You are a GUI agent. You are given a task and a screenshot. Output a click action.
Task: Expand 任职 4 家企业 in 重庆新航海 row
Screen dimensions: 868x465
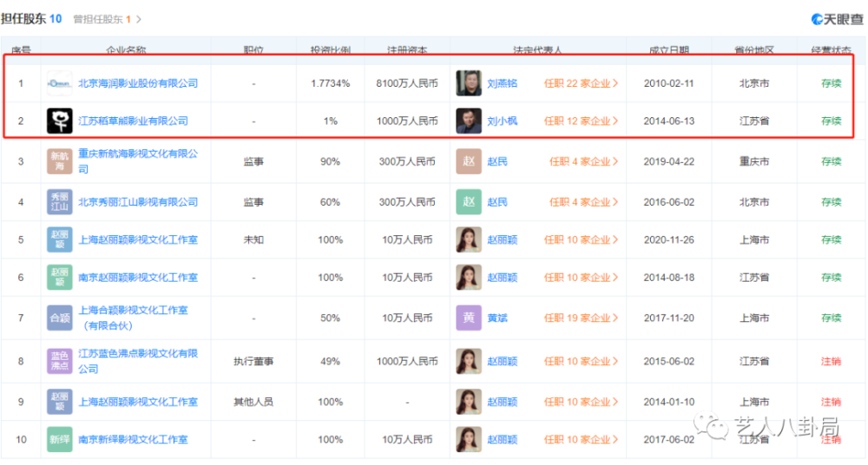point(583,161)
